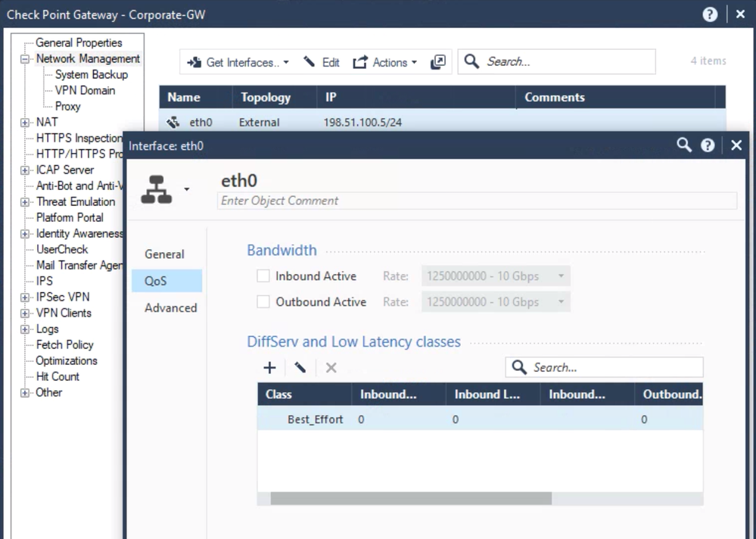Click the eth0 network object icon
The height and width of the screenshot is (539, 756).
[x=156, y=189]
